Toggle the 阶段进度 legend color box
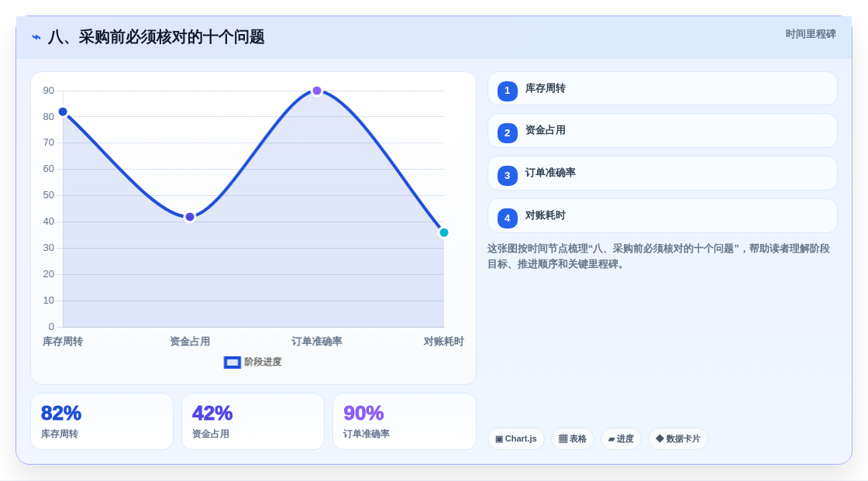 [x=232, y=362]
